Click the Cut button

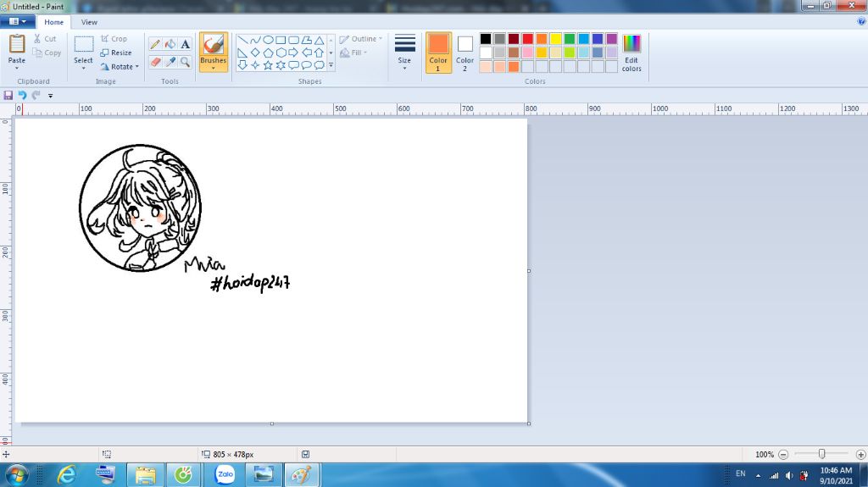pyautogui.click(x=45, y=39)
